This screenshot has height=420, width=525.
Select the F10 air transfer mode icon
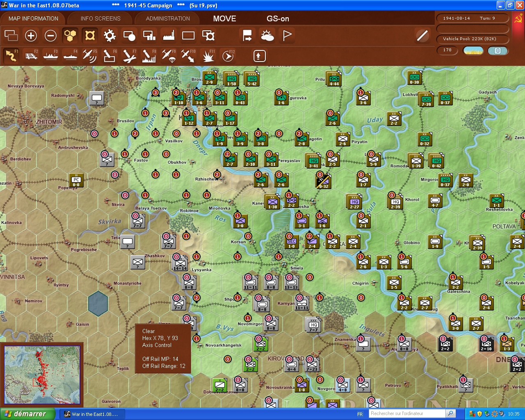pos(188,56)
